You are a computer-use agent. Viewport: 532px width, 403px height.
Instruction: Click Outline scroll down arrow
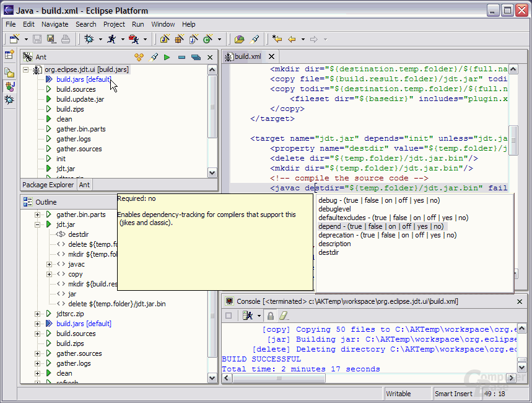[212, 378]
